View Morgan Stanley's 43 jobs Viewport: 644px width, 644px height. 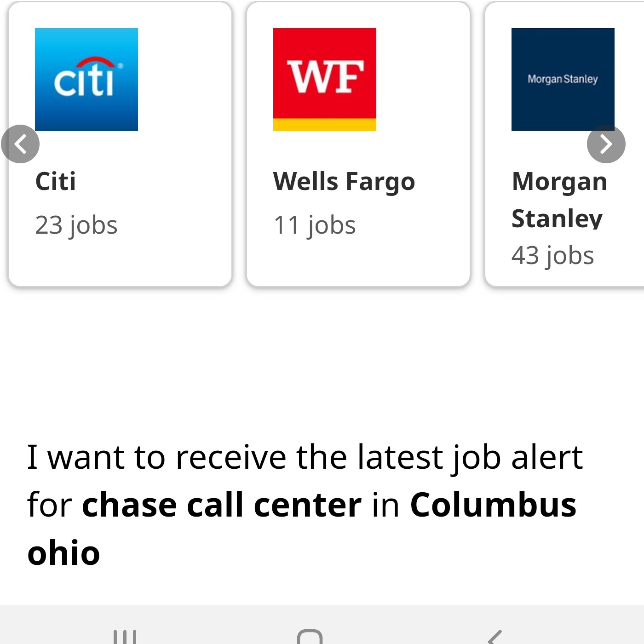click(x=553, y=256)
